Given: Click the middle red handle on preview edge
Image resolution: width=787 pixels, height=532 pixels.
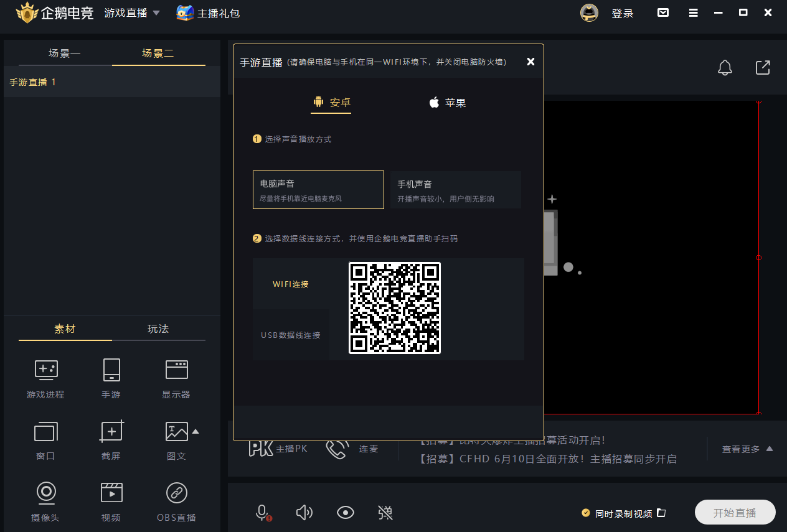Looking at the screenshot, I should click(x=758, y=257).
